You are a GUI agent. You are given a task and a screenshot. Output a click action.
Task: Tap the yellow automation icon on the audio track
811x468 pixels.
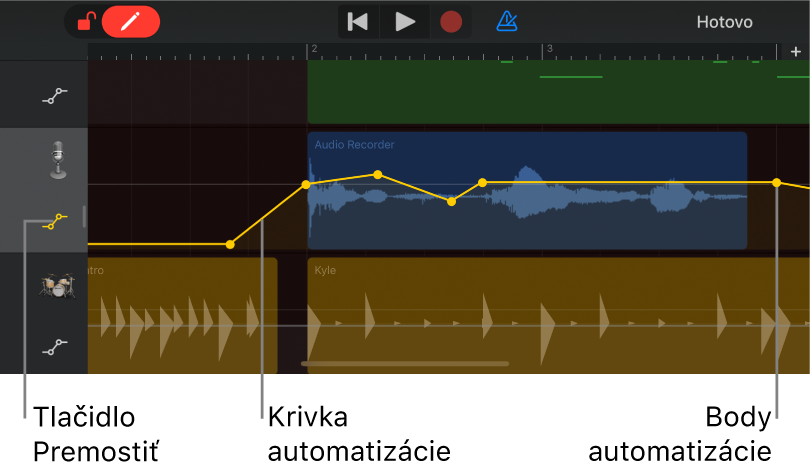click(x=55, y=222)
